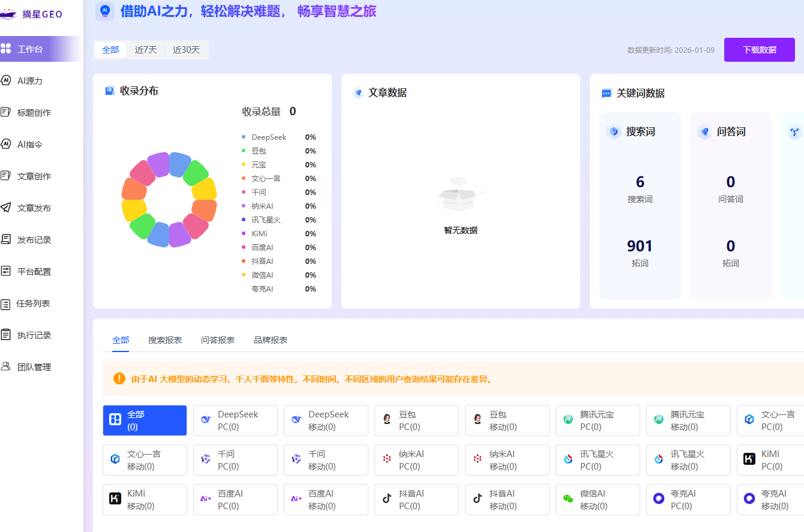Switch to the 品牌报表 tab

(271, 340)
